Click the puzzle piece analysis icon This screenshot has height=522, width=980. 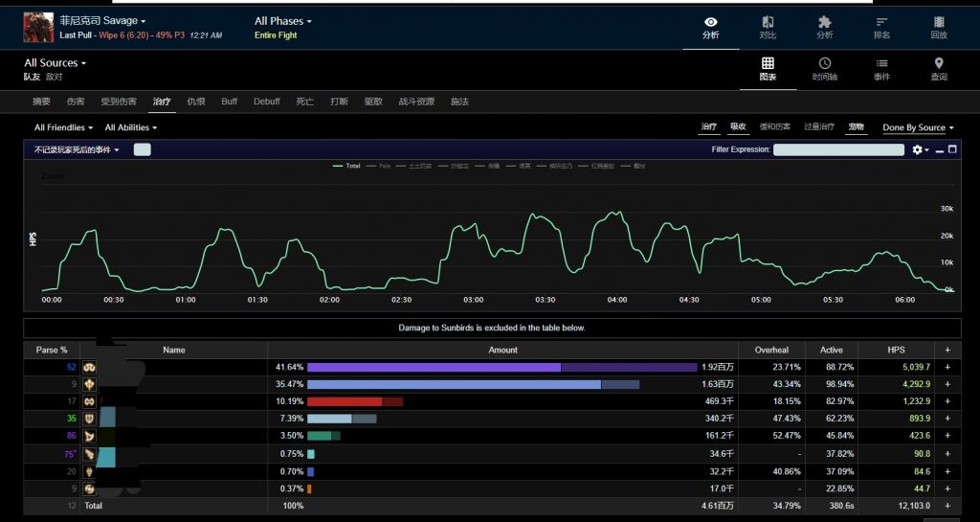pyautogui.click(x=824, y=27)
